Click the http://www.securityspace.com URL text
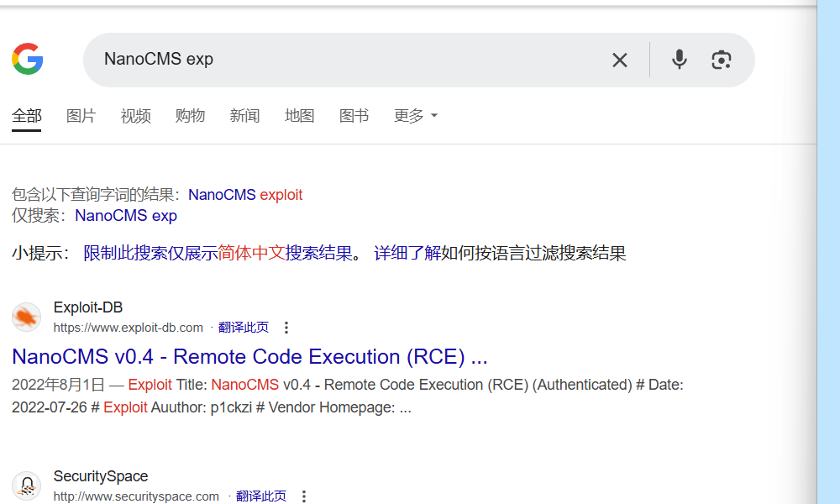Viewport: 840px width, 504px height. coord(136,496)
